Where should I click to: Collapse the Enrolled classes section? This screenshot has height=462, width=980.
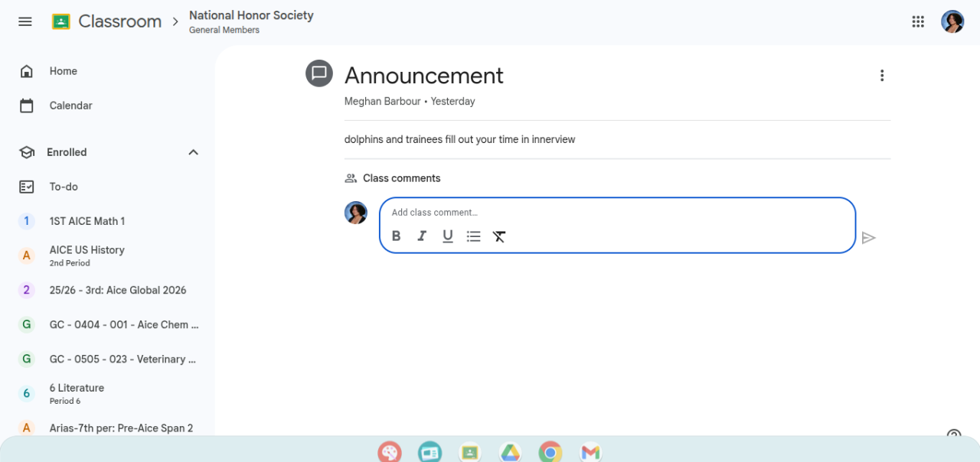coord(193,152)
